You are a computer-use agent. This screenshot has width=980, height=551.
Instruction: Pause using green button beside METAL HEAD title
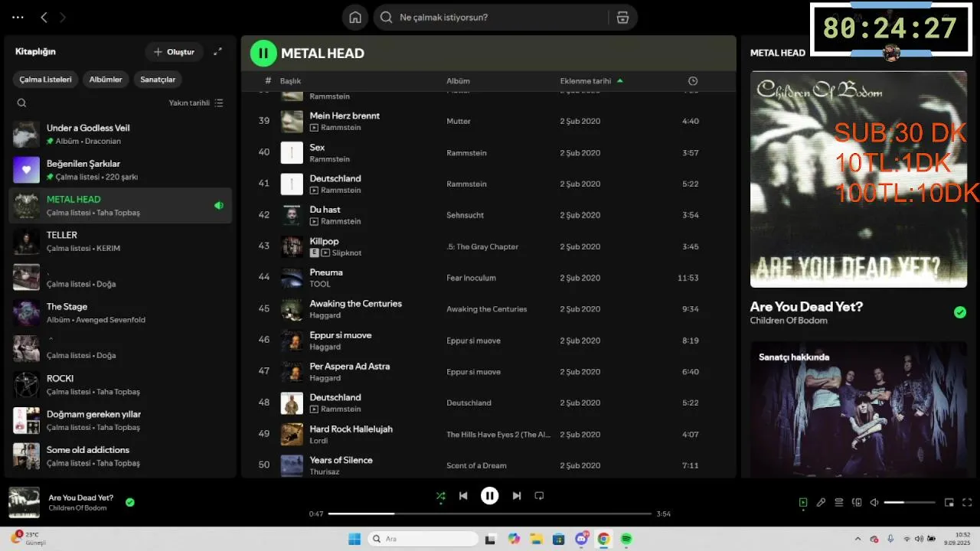263,53
